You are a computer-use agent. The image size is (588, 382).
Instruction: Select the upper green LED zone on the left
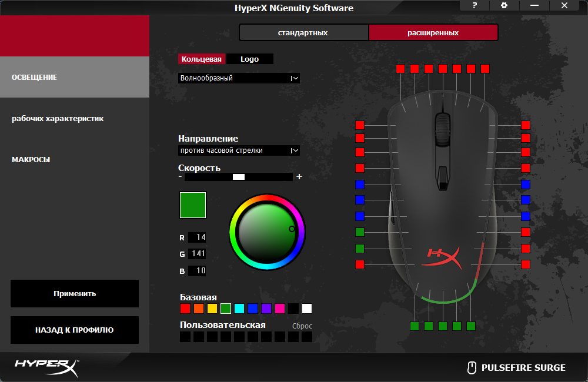360,232
